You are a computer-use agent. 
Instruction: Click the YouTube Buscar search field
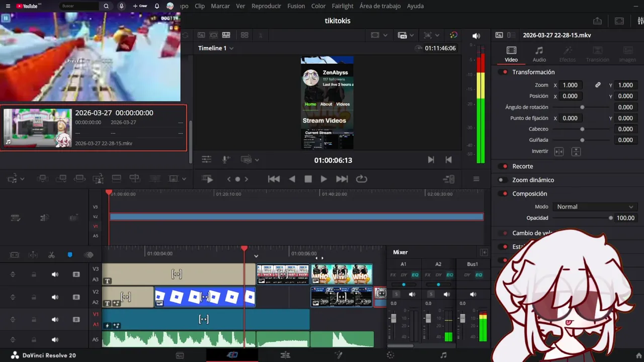tap(79, 6)
